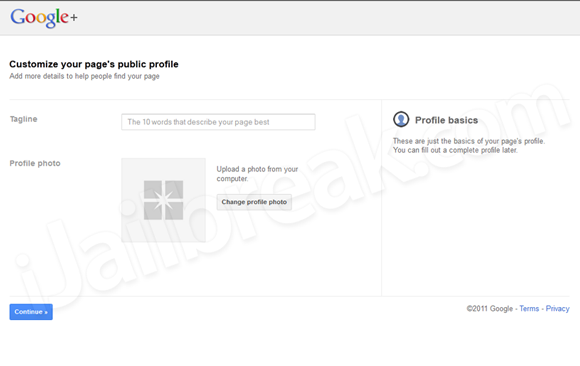Click the 'Profile photo' label
The height and width of the screenshot is (366, 580).
(35, 163)
